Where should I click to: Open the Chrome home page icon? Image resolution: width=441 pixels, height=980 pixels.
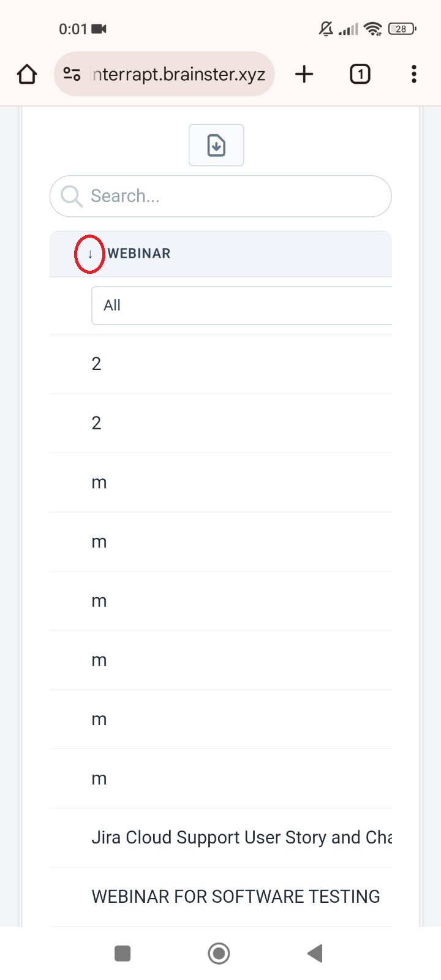[27, 74]
